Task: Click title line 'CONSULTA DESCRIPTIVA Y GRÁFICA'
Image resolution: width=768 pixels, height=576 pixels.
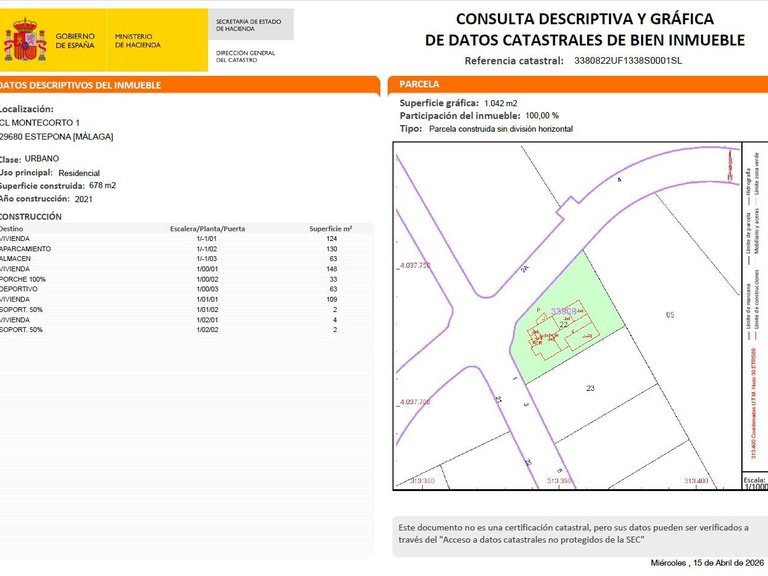Action: tap(584, 19)
